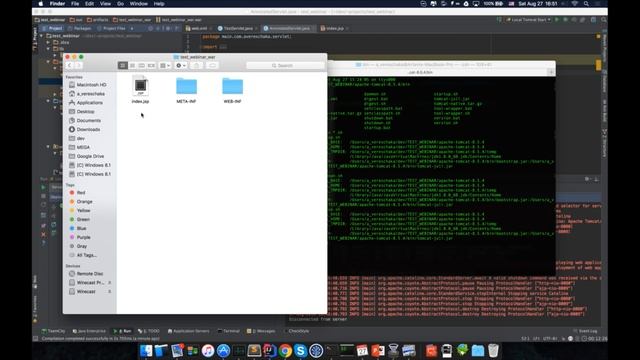Focus the Finder search field
640x360 pixels.
[285, 65]
